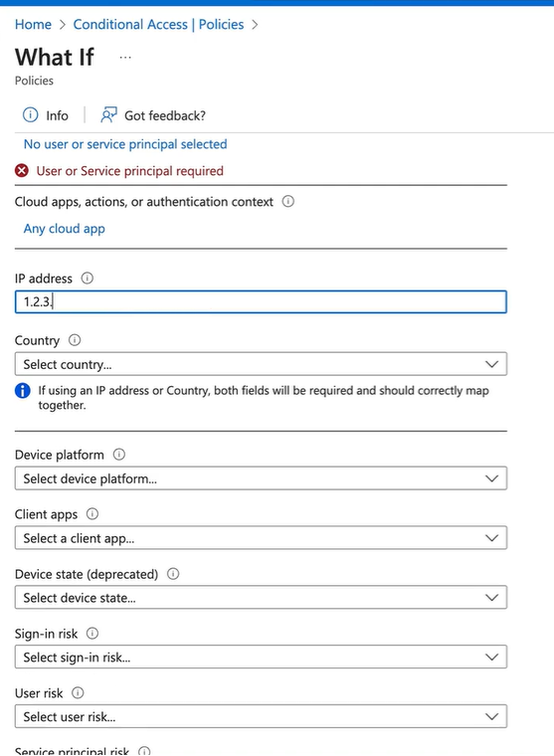Click info icon beside Device state (deprecated)
Viewport: 554px width, 756px height.
pyautogui.click(x=173, y=574)
